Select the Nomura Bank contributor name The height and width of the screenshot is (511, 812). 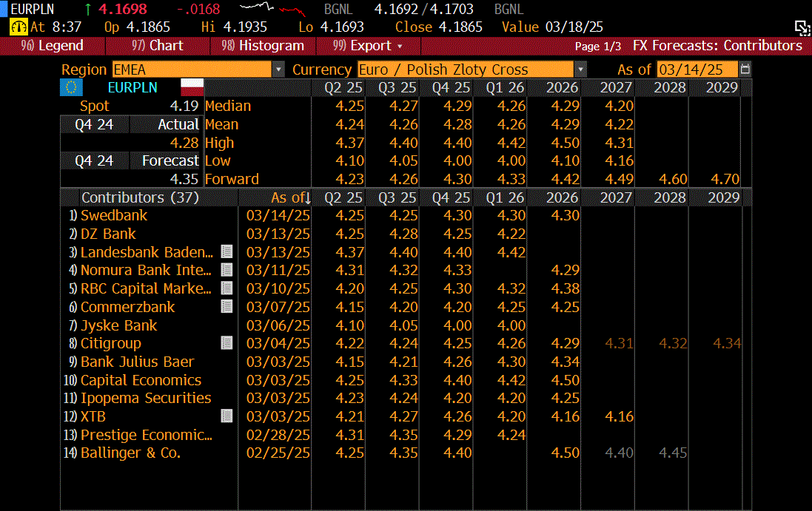click(146, 270)
